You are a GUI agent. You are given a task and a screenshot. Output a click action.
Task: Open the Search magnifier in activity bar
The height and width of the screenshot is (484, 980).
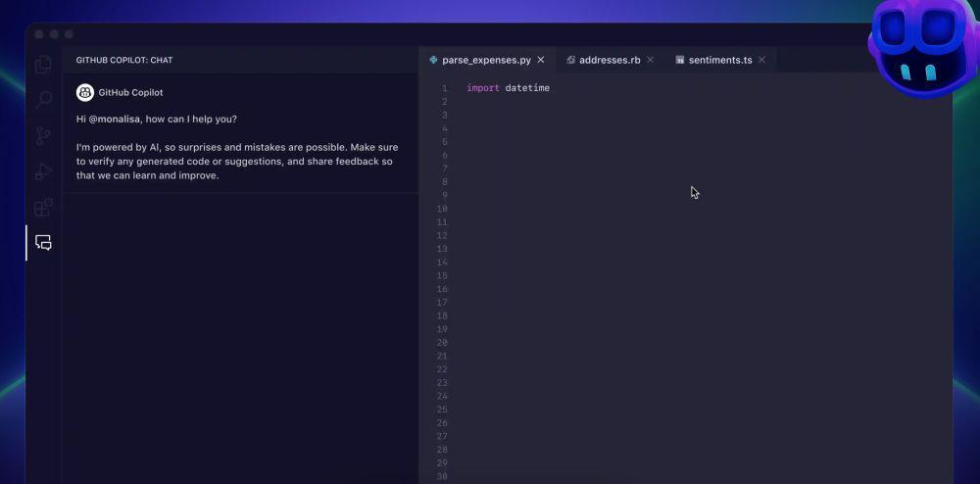coord(43,100)
